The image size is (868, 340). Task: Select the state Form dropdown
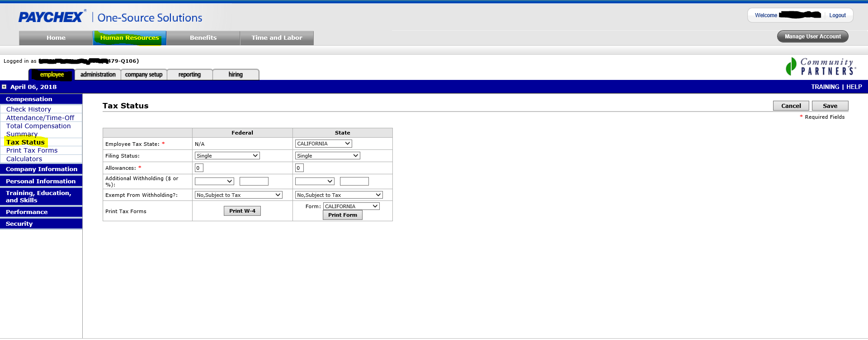[351, 206]
